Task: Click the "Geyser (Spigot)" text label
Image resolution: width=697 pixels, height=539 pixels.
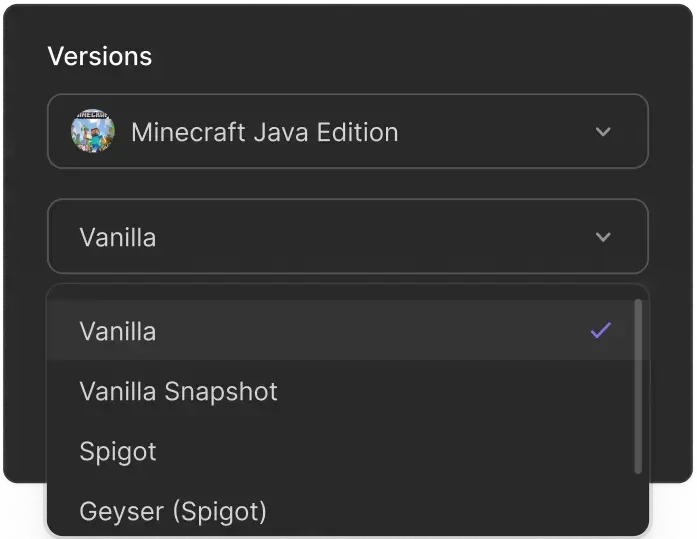Action: click(x=173, y=512)
